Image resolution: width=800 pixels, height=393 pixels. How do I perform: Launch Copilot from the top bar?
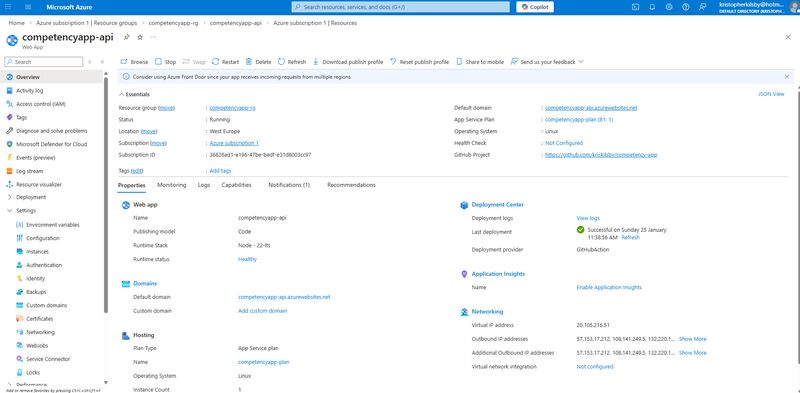tap(535, 7)
